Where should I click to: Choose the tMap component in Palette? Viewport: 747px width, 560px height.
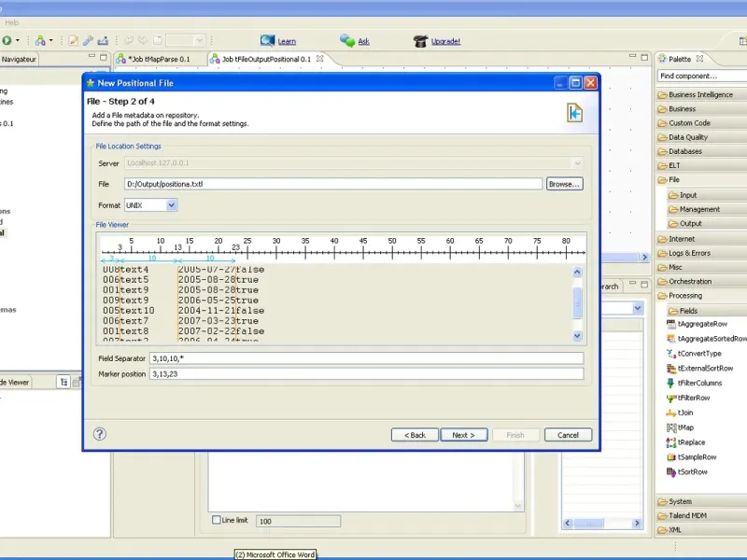click(685, 427)
